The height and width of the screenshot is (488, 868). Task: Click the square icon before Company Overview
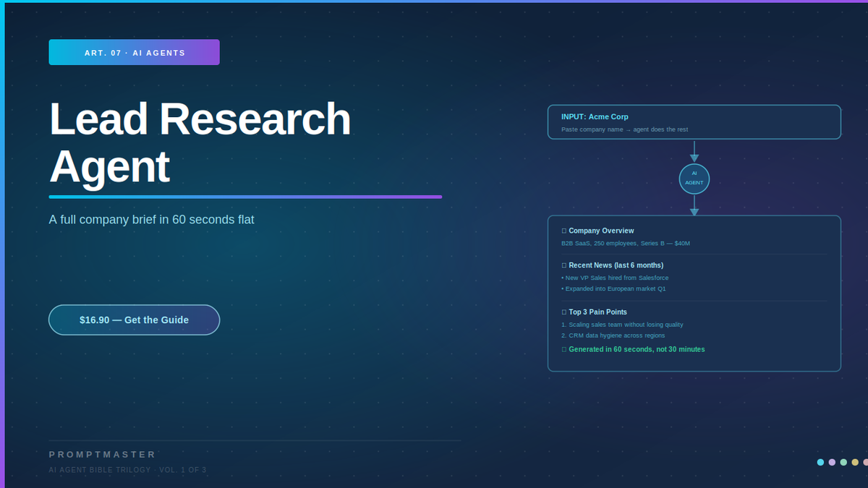564,231
